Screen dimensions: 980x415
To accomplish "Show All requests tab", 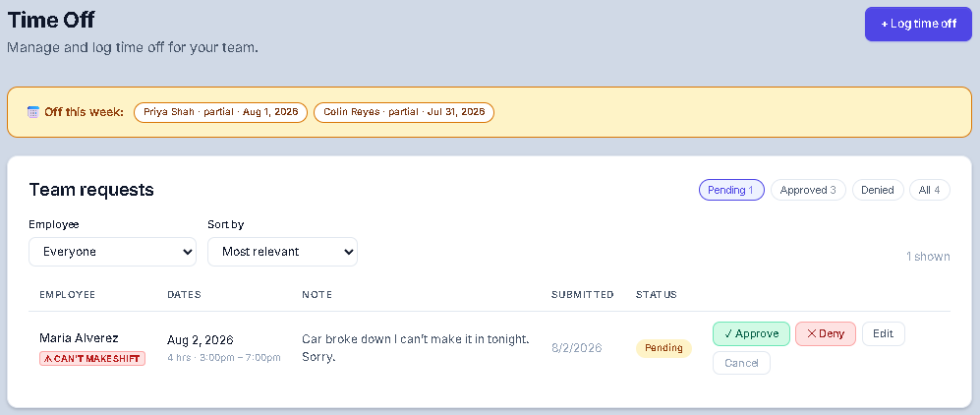I will point(929,190).
